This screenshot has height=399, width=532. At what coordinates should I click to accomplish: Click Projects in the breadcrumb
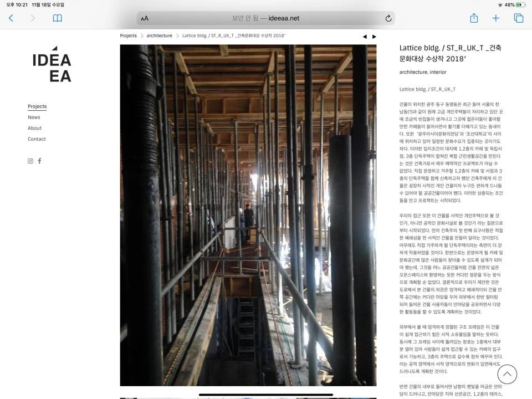pyautogui.click(x=128, y=35)
